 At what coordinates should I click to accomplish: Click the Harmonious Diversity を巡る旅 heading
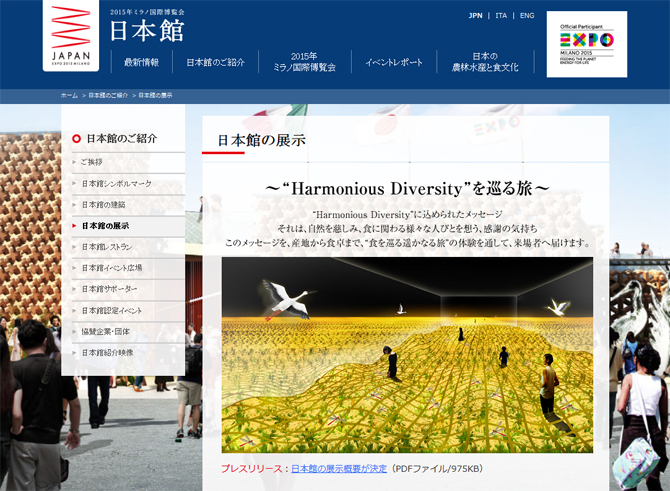coord(407,188)
